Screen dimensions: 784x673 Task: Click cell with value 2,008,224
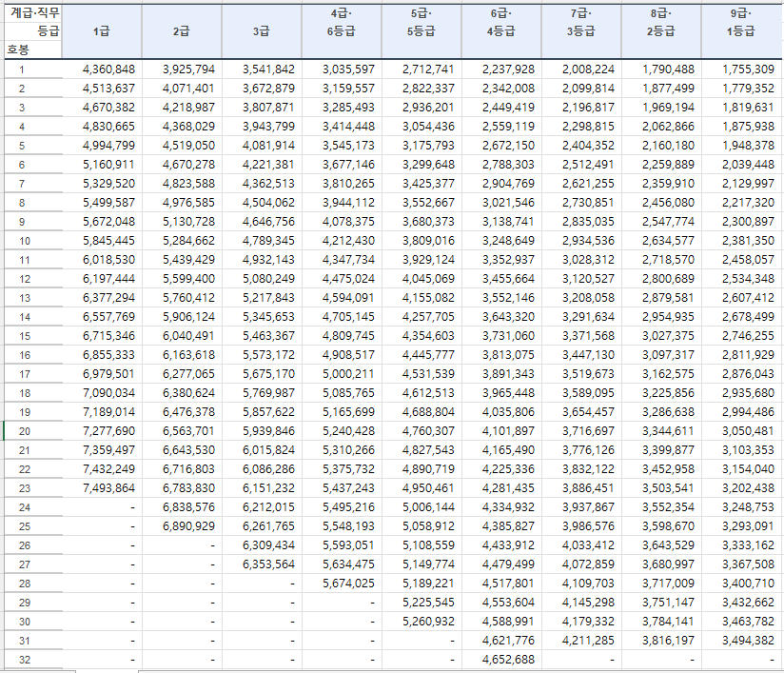[582, 69]
